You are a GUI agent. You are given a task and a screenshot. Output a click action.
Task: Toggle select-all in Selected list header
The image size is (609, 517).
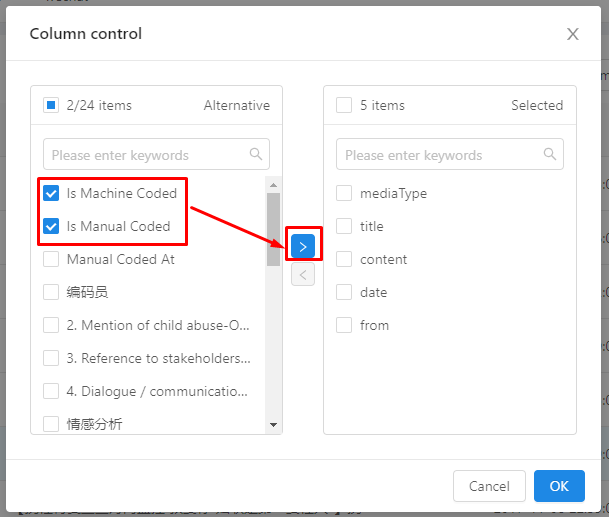(344, 105)
